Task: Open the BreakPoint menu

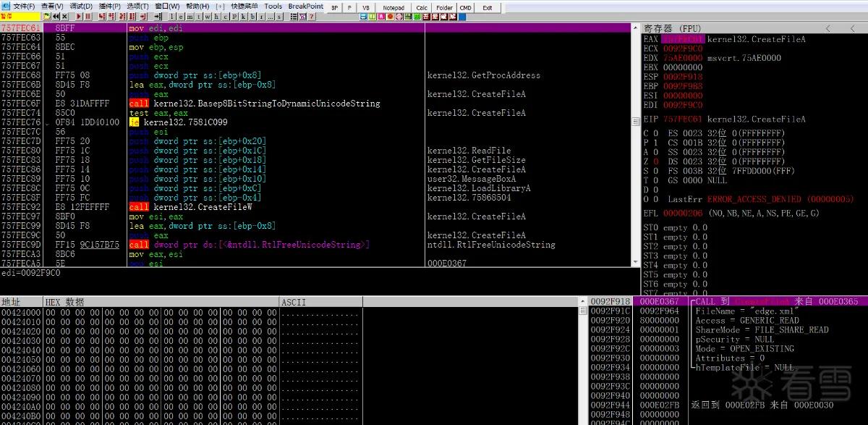Action: coord(306,7)
